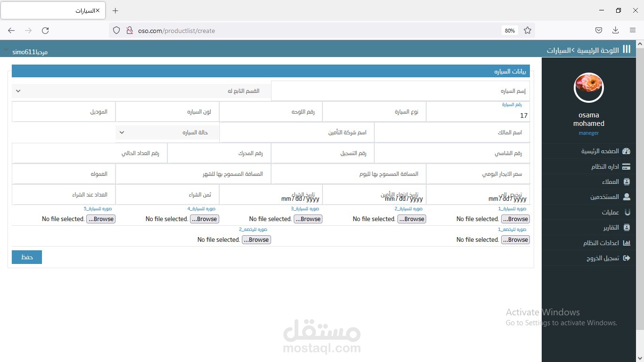This screenshot has width=644, height=362.
Task: Browse file for صوره للسيارة_3
Action: [308, 219]
